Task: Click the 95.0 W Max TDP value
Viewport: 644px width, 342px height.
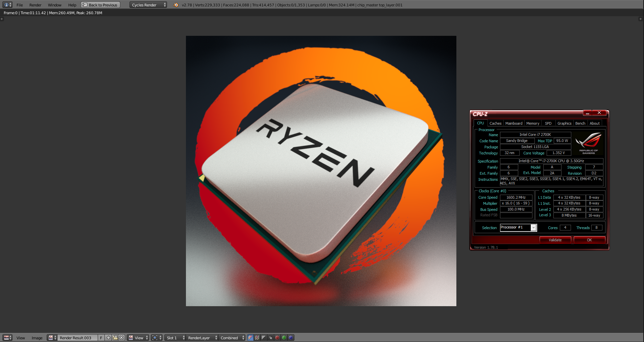Action: pos(562,141)
